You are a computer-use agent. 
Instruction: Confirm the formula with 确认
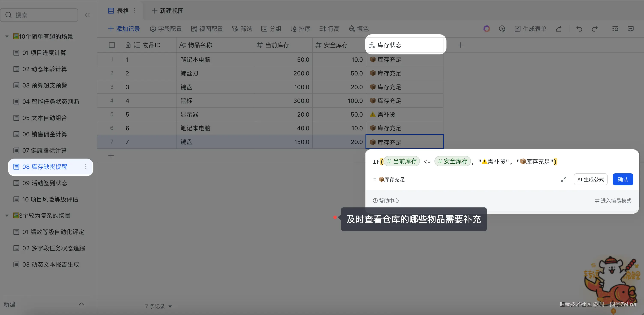(x=623, y=180)
